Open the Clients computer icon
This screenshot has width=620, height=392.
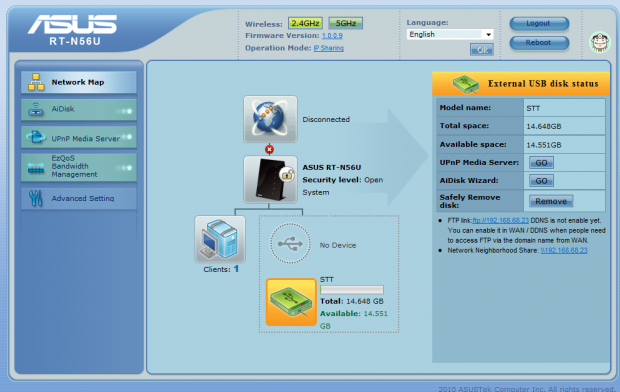[220, 239]
